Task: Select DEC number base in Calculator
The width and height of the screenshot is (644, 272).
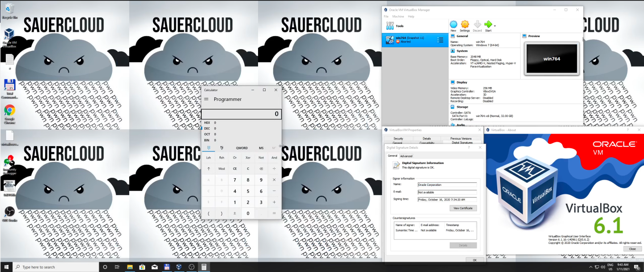Action: (x=241, y=128)
